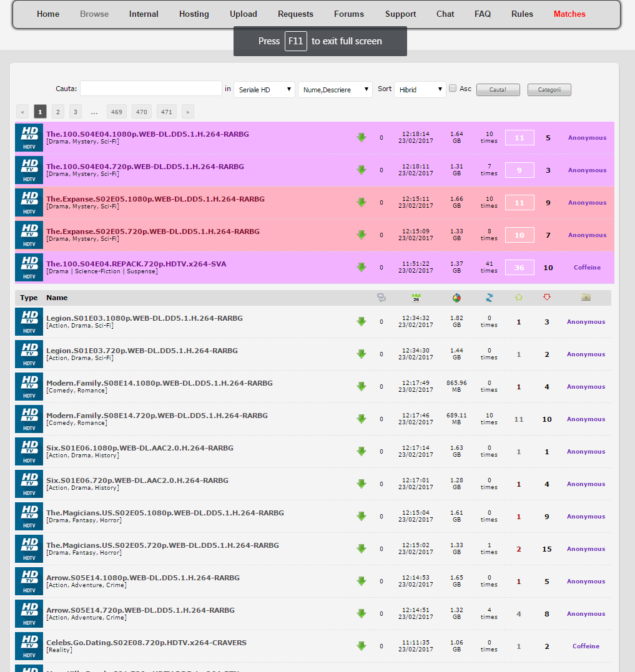Open the Hibrid sort dropdown
Image resolution: width=635 pixels, height=672 pixels.
pos(420,89)
